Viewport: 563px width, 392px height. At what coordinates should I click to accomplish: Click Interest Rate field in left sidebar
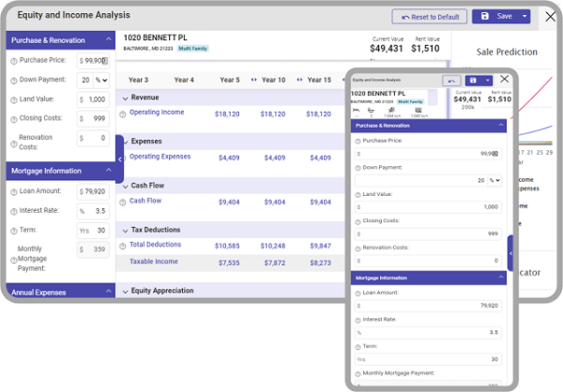click(96, 211)
